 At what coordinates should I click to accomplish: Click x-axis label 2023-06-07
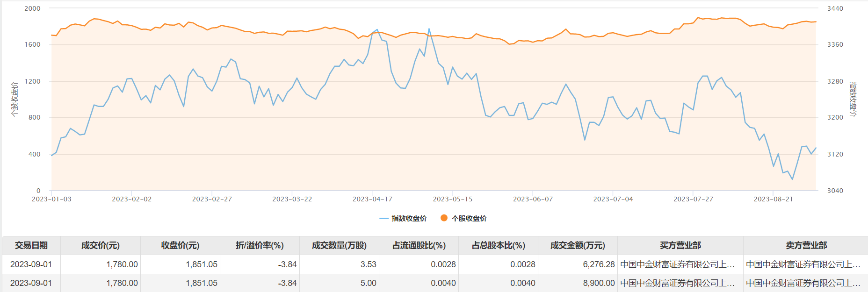tap(533, 199)
